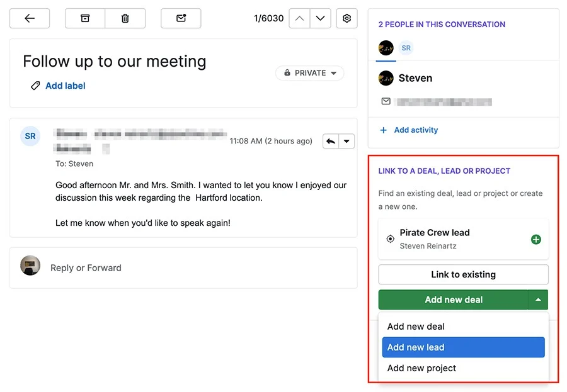Click the Reply or Forward field
This screenshot has width=567, height=392.
pyautogui.click(x=183, y=268)
